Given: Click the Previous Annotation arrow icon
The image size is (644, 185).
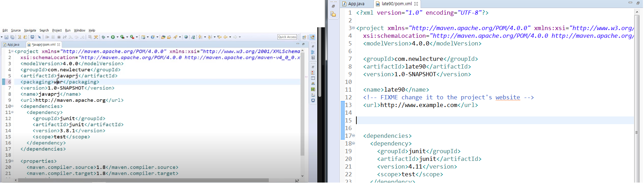Looking at the screenshot, I should (209, 37).
